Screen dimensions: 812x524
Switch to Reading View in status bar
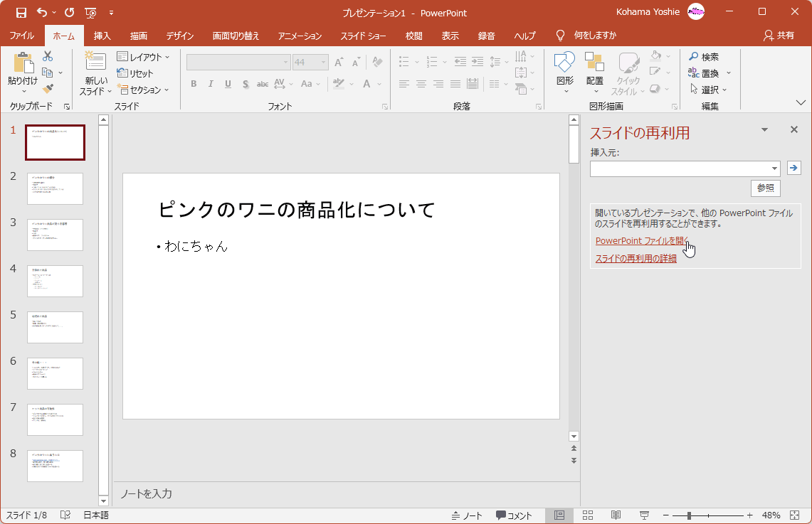(x=616, y=515)
